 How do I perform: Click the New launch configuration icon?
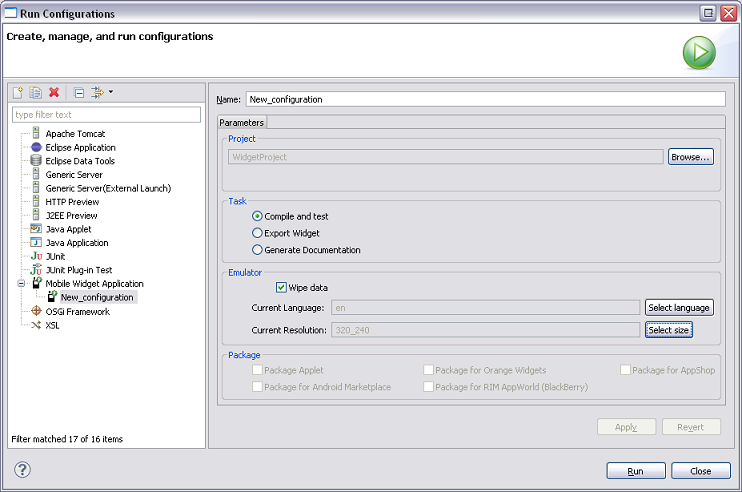click(18, 92)
